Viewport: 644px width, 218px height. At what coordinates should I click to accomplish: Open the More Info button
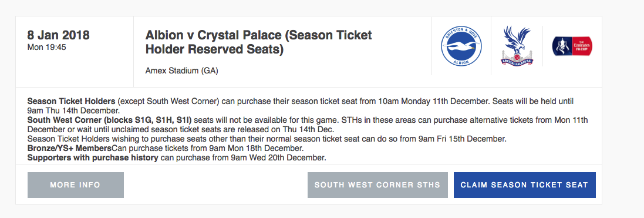click(76, 185)
